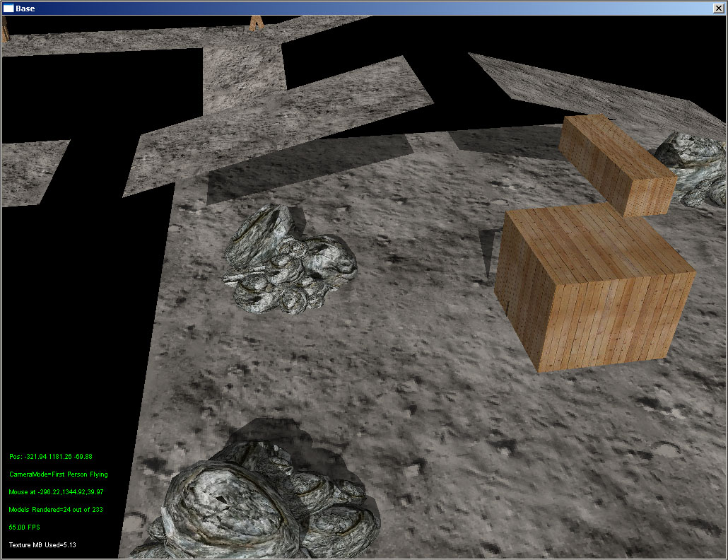Click the 55.00 FPS indicator
Viewport: 728px width, 560px height.
23,527
